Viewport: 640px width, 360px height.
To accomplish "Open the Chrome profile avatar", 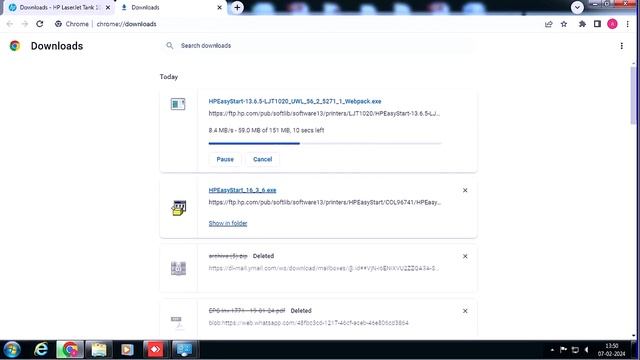I will pos(612,24).
